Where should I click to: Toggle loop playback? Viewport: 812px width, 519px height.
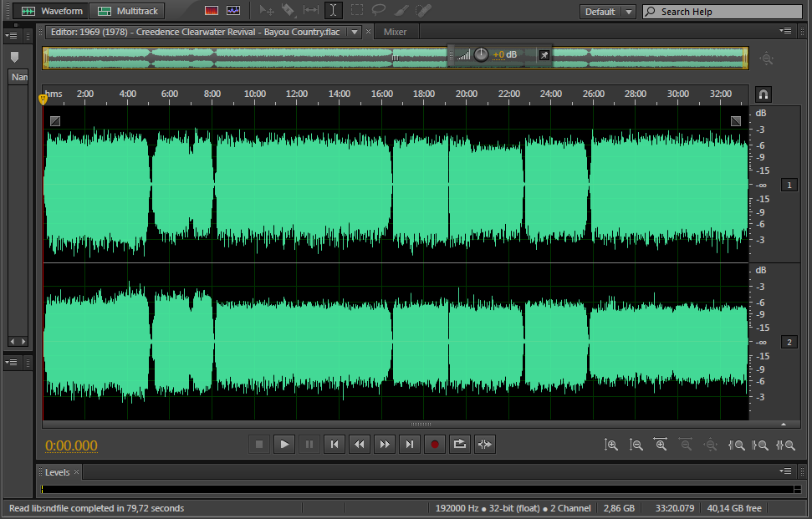point(459,444)
